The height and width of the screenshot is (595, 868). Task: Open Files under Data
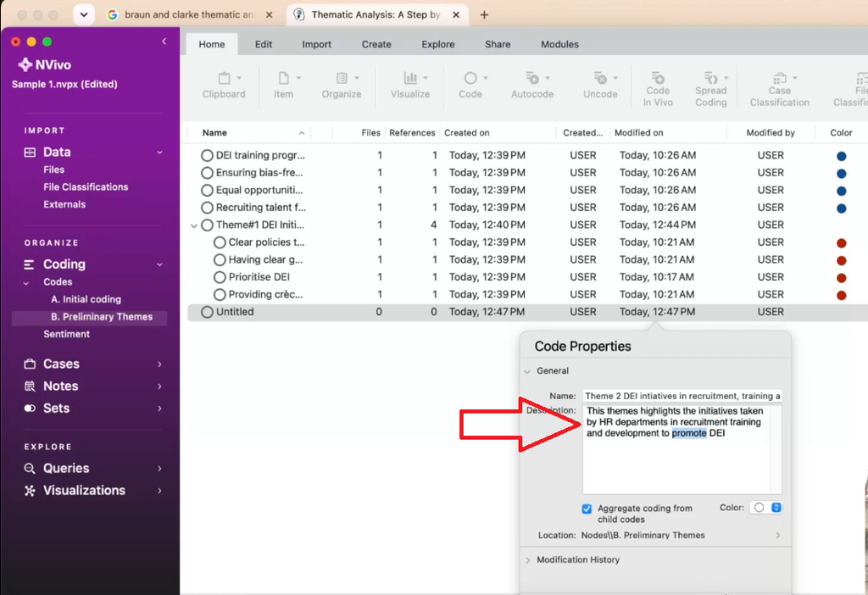[x=53, y=170]
